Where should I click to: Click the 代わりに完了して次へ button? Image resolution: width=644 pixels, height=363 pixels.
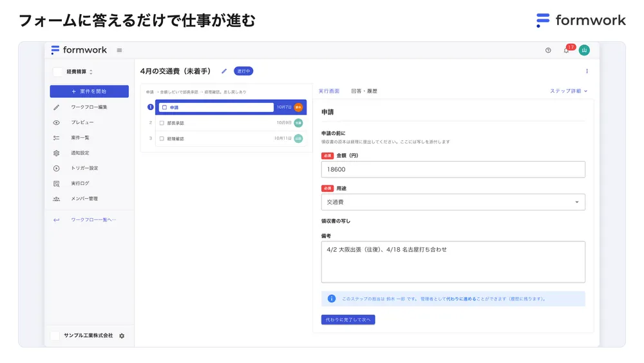[348, 319]
